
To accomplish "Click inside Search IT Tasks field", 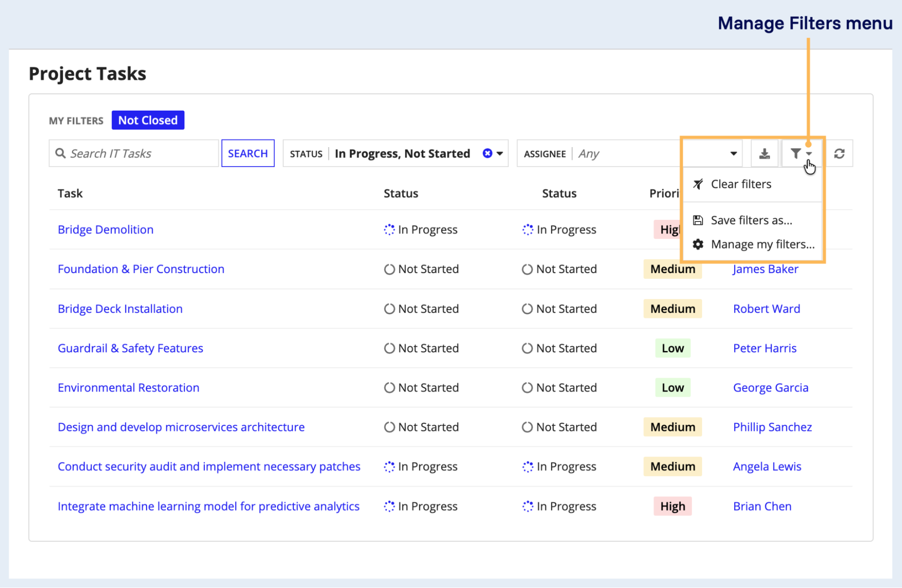I will [134, 153].
